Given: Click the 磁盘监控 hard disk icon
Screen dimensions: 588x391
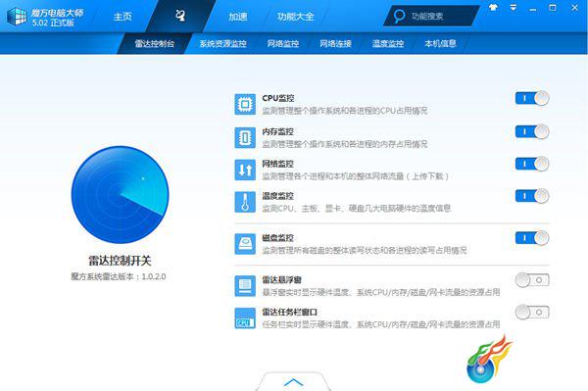Looking at the screenshot, I should pos(245,244).
